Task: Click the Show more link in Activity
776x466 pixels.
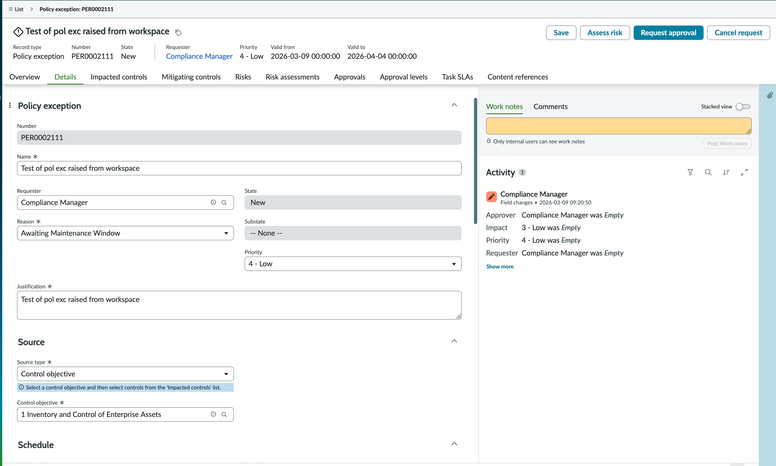Action: point(500,267)
